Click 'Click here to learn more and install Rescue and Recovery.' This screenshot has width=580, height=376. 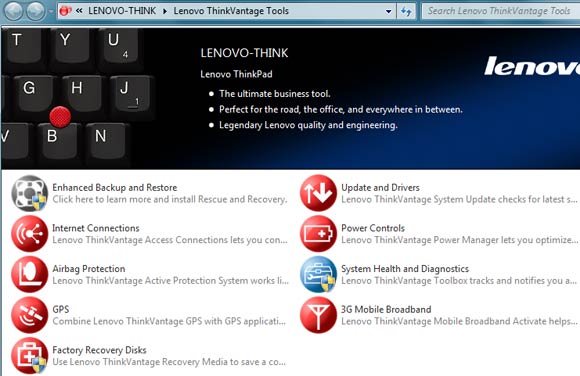[x=170, y=199]
